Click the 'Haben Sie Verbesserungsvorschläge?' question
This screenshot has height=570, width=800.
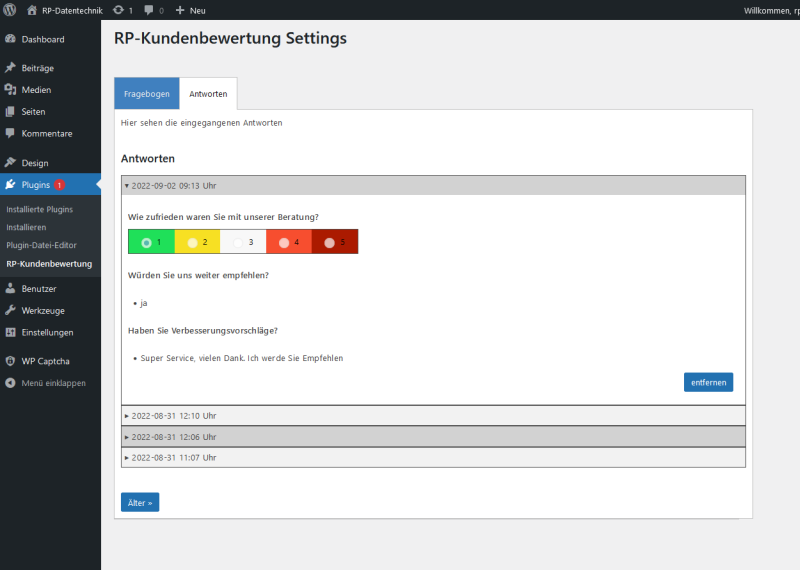tap(203, 331)
